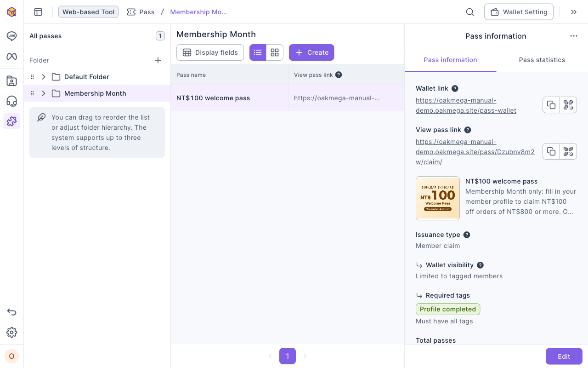Click help icon in View pass link column header
Viewport: 588px width, 368px height.
[339, 75]
